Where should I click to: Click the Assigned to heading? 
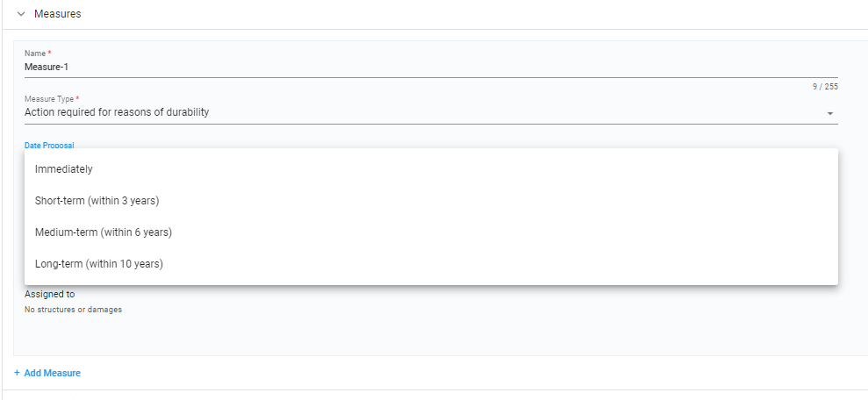(50, 295)
